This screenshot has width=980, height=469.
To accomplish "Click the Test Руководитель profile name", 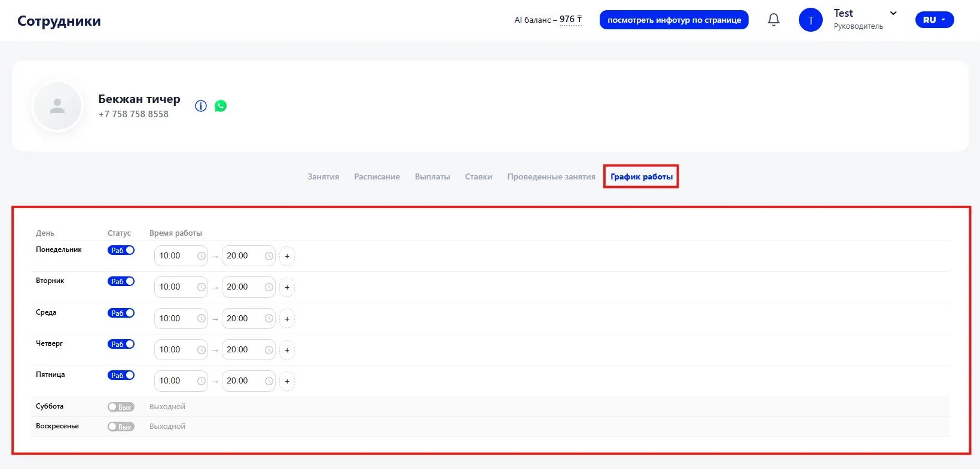I will tap(858, 19).
